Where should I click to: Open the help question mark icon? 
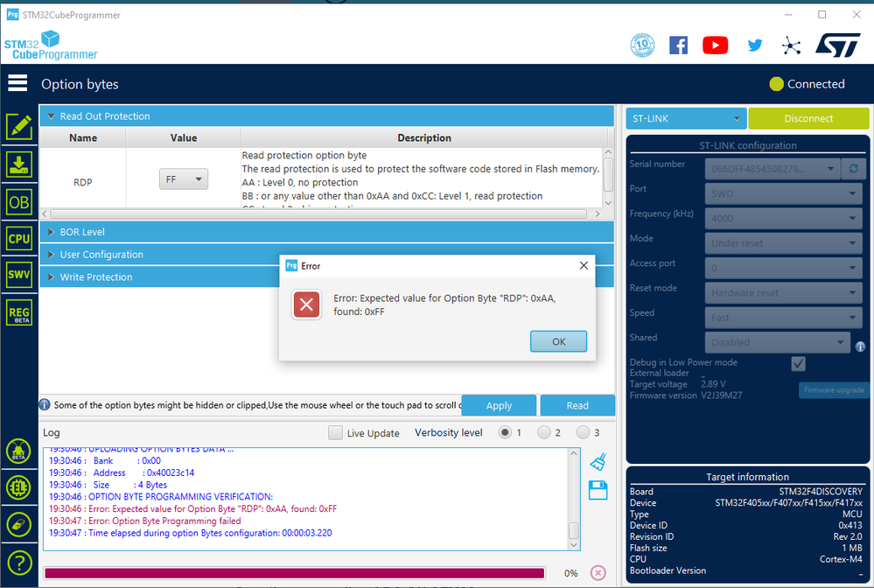point(18,563)
